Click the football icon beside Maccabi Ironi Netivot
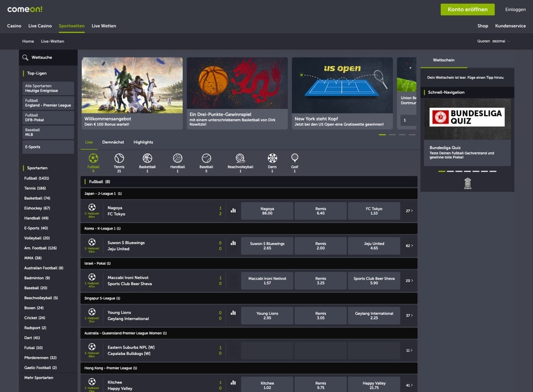Viewport: 533px width, 392px height. pos(92,277)
